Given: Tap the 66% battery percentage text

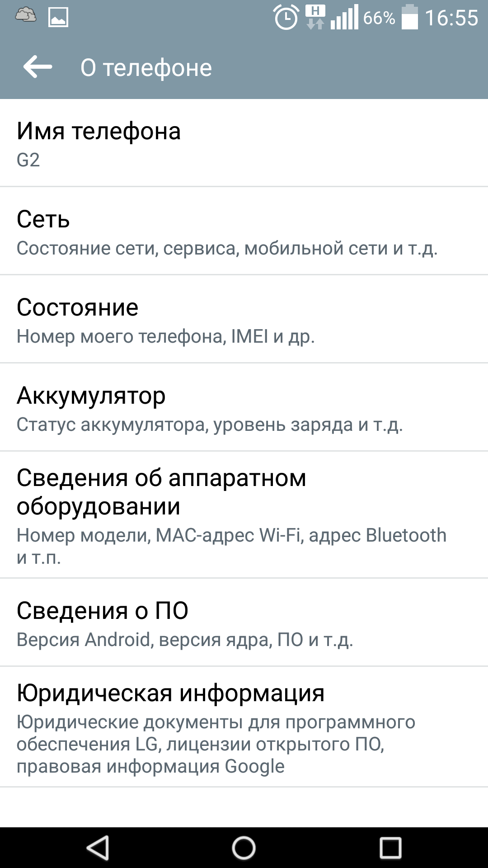Looking at the screenshot, I should coord(379,18).
